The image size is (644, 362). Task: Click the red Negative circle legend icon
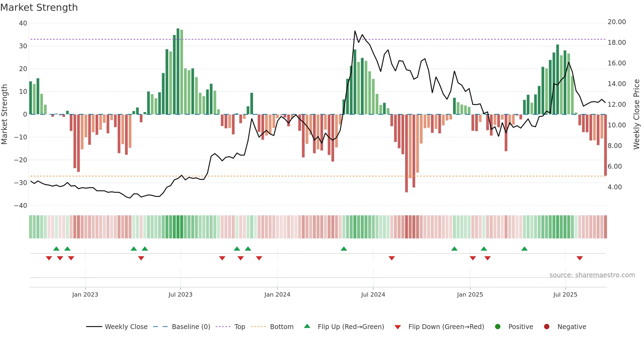pyautogui.click(x=547, y=327)
